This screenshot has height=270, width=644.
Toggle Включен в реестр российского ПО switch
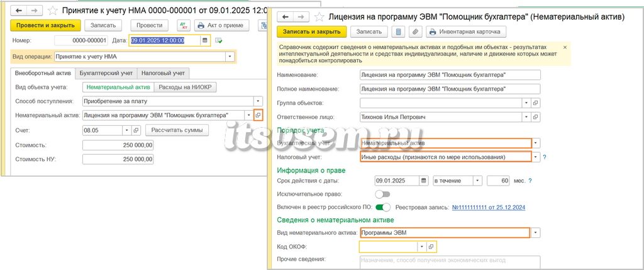[x=383, y=207]
